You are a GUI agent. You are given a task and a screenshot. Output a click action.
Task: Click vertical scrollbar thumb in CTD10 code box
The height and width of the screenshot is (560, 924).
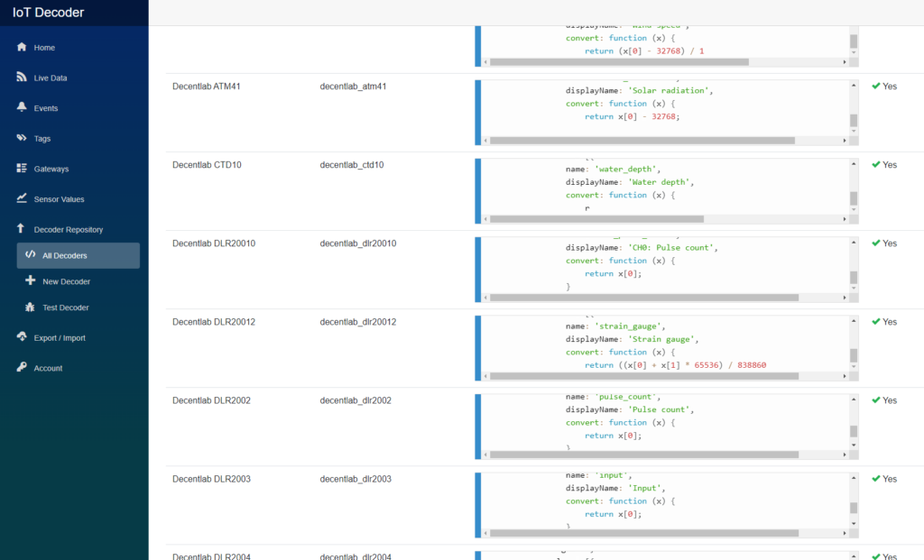point(854,197)
